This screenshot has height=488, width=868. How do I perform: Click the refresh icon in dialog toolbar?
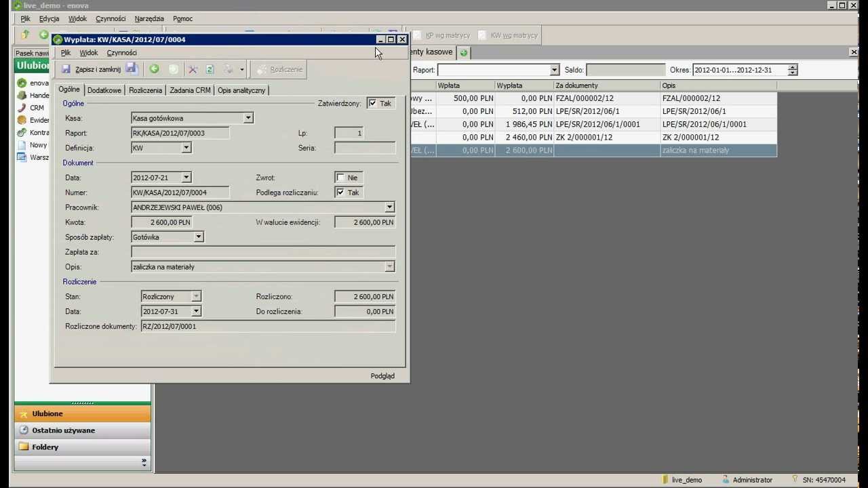pyautogui.click(x=210, y=69)
